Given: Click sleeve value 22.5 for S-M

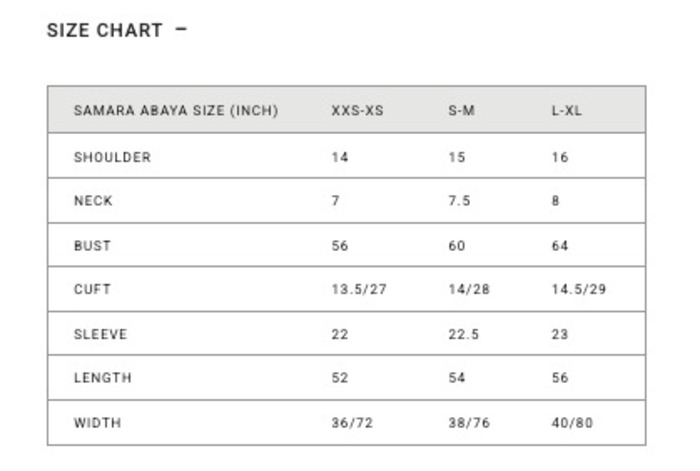Looking at the screenshot, I should click(x=463, y=334).
